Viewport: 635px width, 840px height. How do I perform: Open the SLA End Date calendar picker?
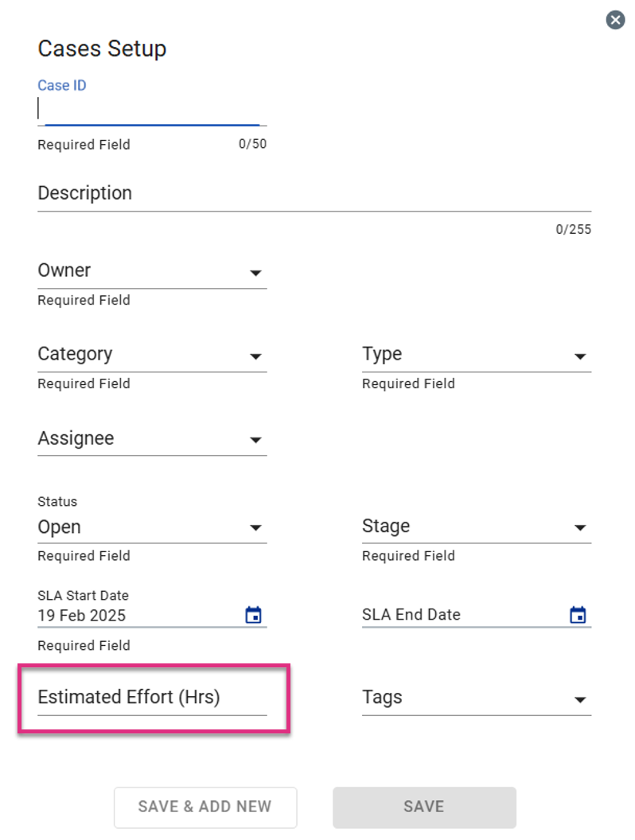[578, 615]
